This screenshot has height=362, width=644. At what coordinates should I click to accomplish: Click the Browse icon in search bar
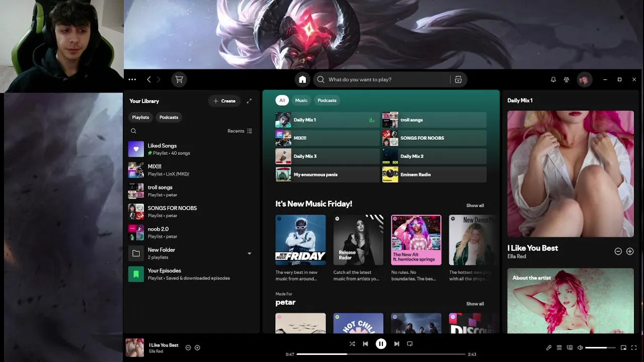point(458,79)
